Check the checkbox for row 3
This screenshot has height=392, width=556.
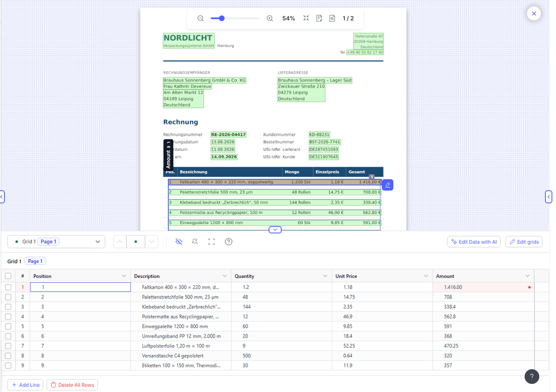pyautogui.click(x=8, y=307)
